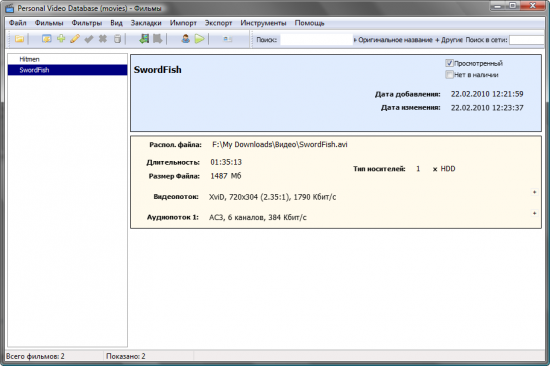Open the Инструменты menu
The image size is (550, 366).
click(263, 23)
